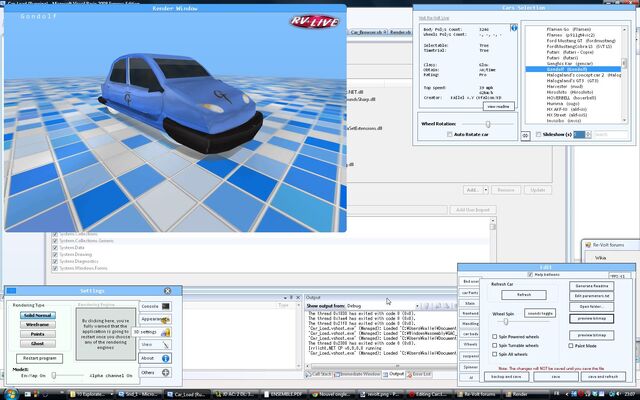Check Spin Turnable wheels

(x=494, y=345)
